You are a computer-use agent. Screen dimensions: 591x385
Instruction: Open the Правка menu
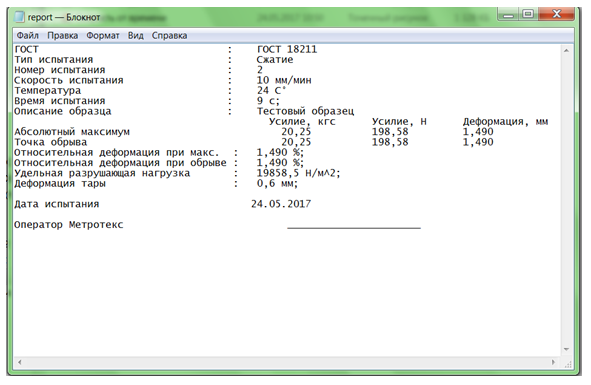(63, 35)
